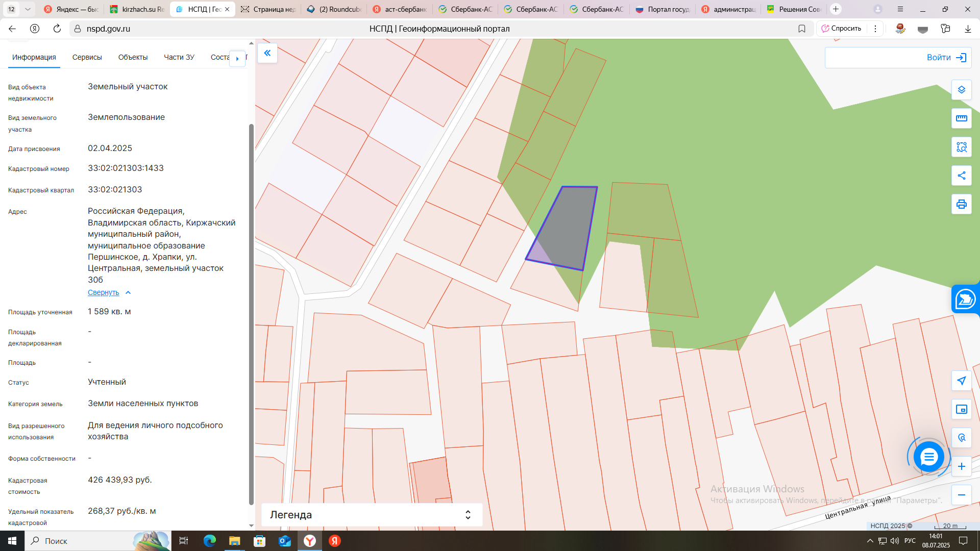
Task: Switch to the Сервисы tab
Action: point(87,57)
